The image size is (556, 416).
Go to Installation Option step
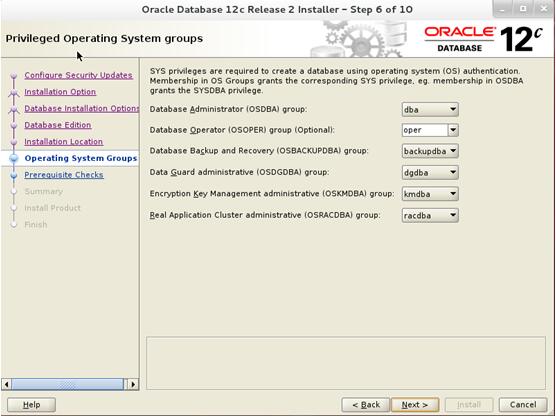tap(60, 92)
